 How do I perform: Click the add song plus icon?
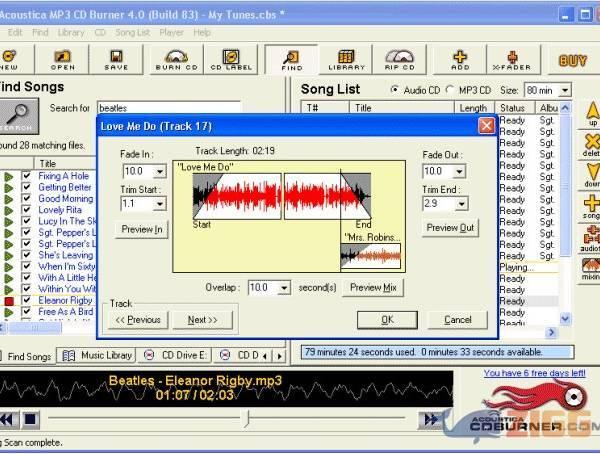point(592,207)
